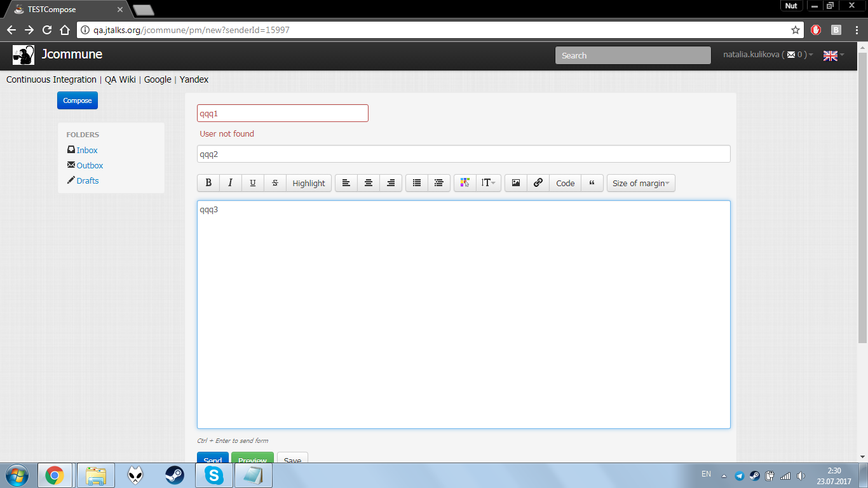Apply italic formatting to the message
Image resolution: width=868 pixels, height=488 pixels.
coord(230,183)
